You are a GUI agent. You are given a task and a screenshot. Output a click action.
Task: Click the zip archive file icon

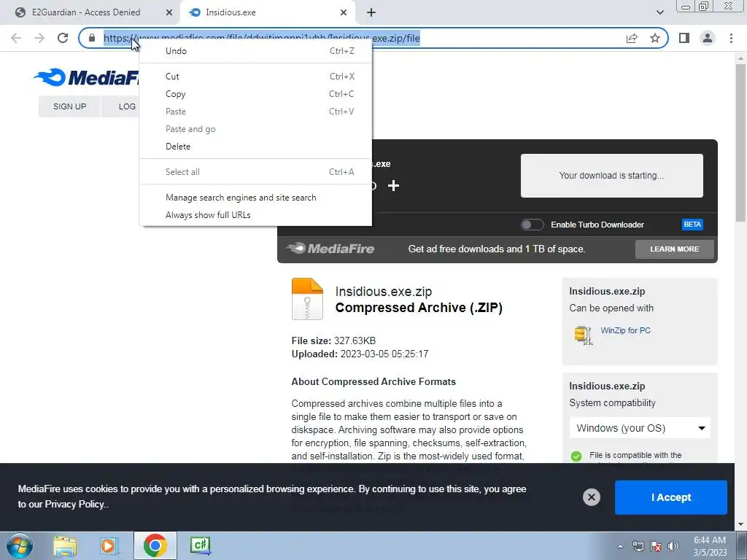(307, 298)
